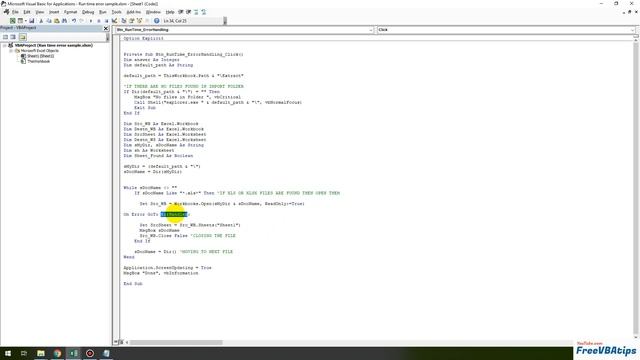Open the Add-Ins menu
The image size is (640, 360).
[133, 12]
